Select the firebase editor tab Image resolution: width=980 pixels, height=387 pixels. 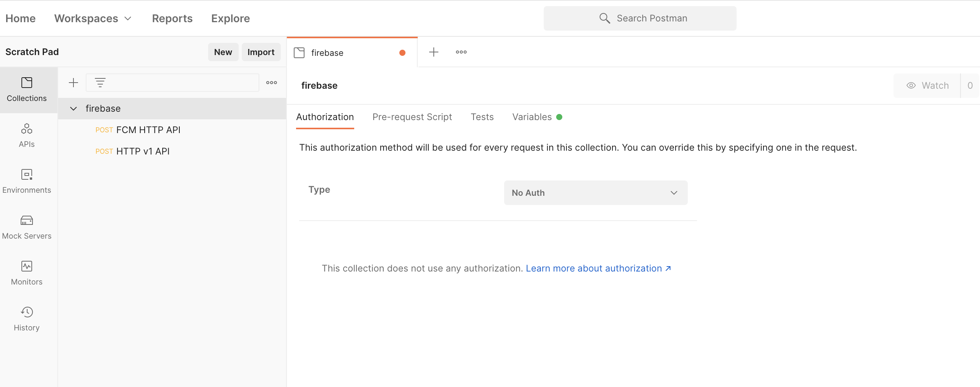(x=352, y=53)
